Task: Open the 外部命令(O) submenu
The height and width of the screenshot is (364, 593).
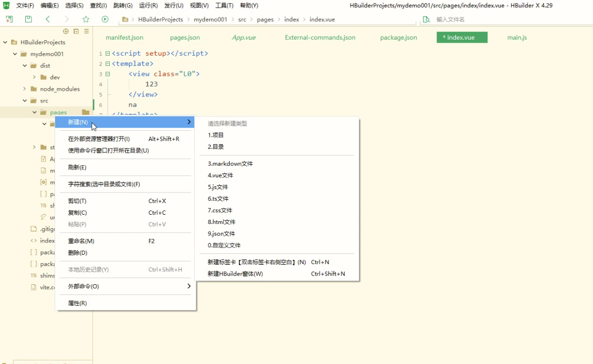Action: coord(126,286)
